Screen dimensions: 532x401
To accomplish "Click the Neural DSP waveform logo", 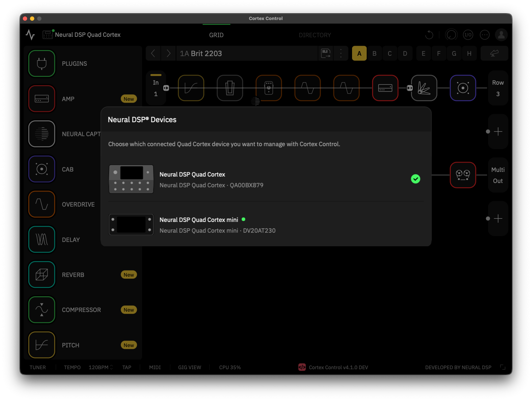I will coord(30,35).
